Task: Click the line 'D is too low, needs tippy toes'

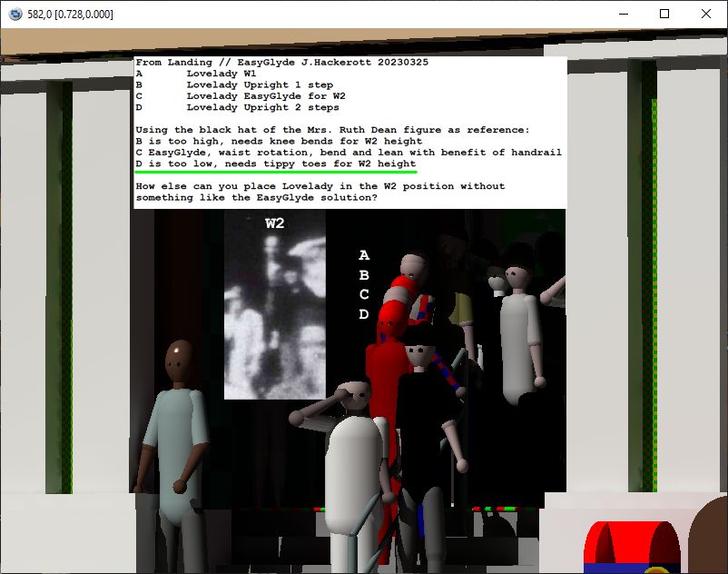Action: [276, 163]
